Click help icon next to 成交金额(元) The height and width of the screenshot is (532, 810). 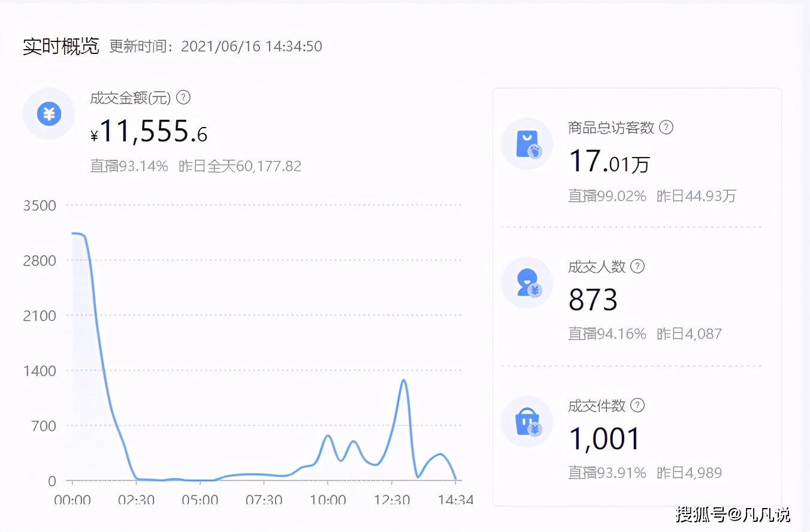(x=184, y=98)
